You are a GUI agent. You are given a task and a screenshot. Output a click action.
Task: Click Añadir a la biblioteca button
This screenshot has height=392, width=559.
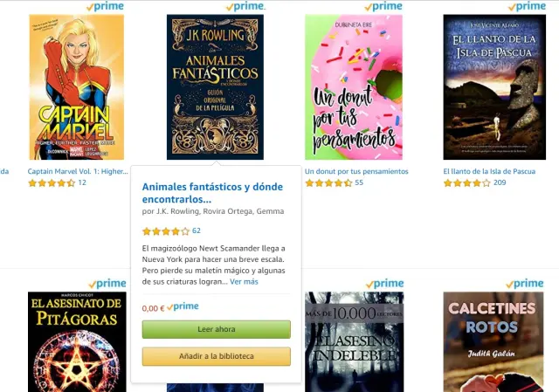[216, 356]
